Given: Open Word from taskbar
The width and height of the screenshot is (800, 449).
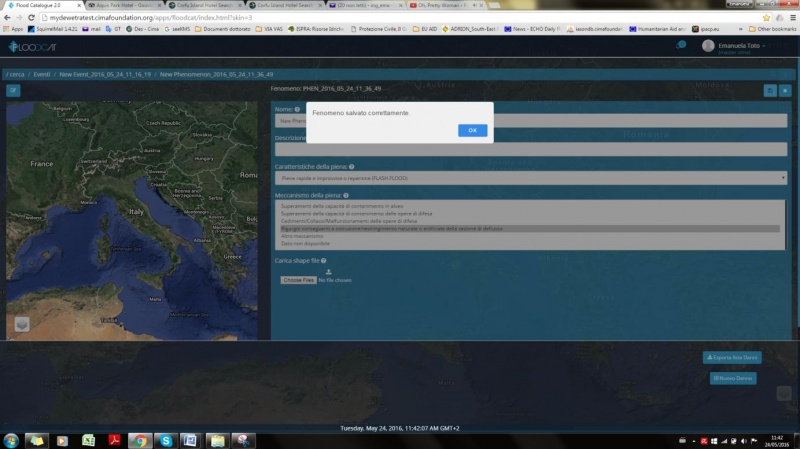Looking at the screenshot, I should (x=191, y=440).
